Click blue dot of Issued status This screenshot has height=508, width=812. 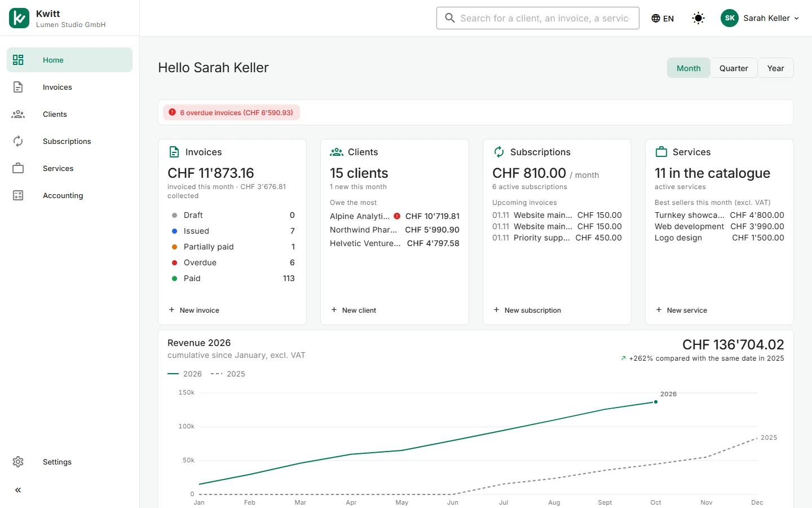(174, 231)
